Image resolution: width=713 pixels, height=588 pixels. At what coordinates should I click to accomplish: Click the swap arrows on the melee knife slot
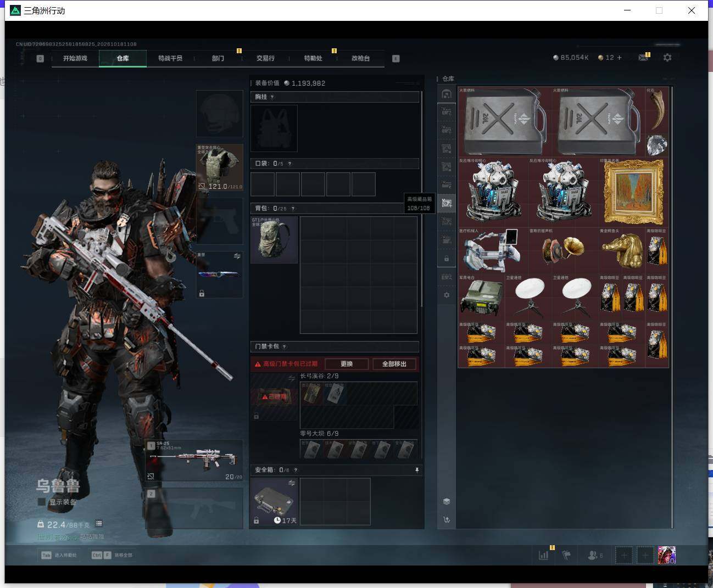[237, 256]
